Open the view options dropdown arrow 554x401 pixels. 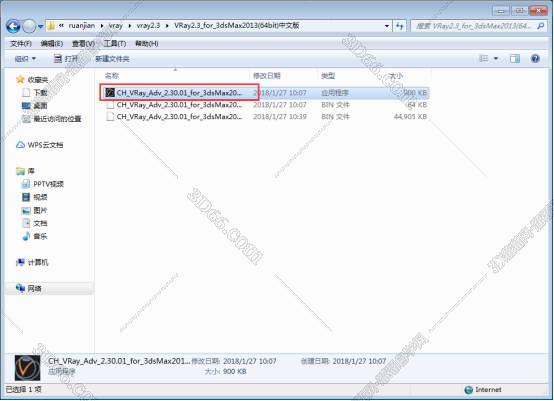coord(496,59)
